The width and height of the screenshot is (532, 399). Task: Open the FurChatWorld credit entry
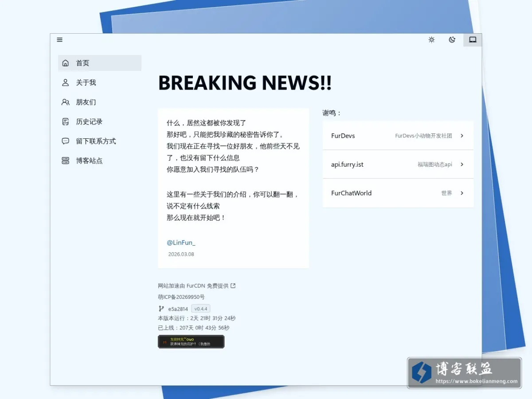398,193
